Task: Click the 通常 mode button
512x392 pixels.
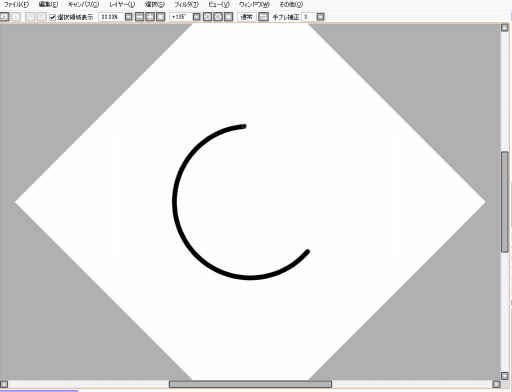Action: pos(246,17)
